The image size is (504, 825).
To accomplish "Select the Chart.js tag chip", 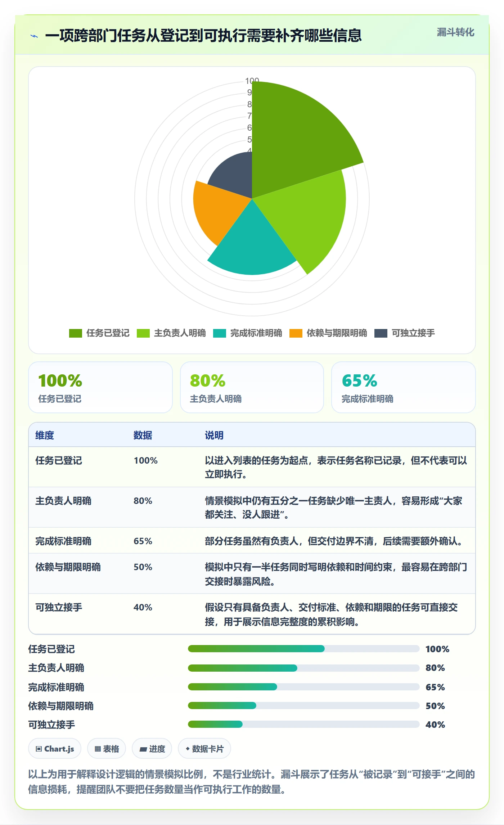I will pyautogui.click(x=55, y=749).
